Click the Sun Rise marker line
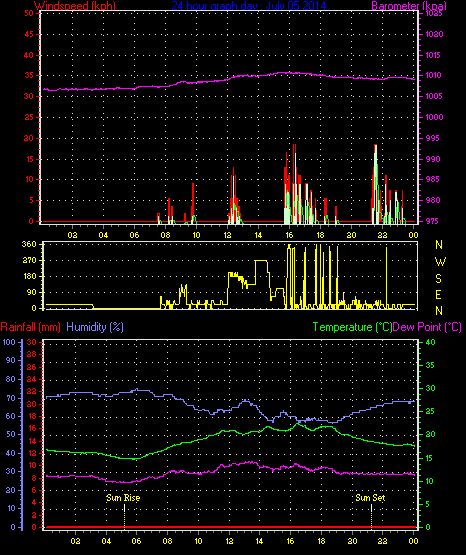 124,517
